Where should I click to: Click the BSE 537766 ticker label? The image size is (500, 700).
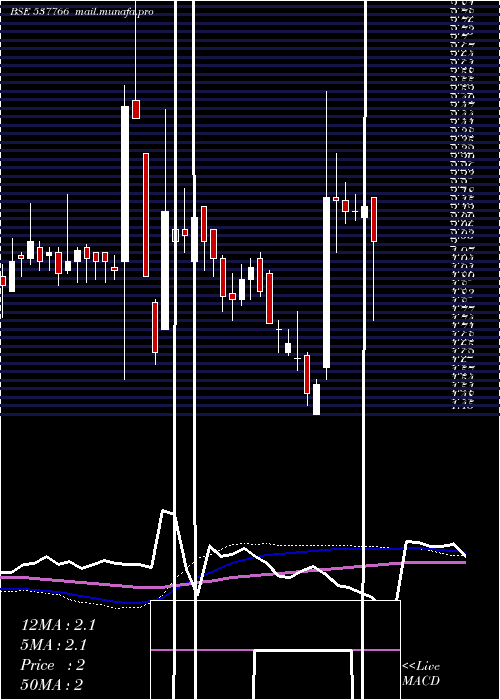pos(40,12)
